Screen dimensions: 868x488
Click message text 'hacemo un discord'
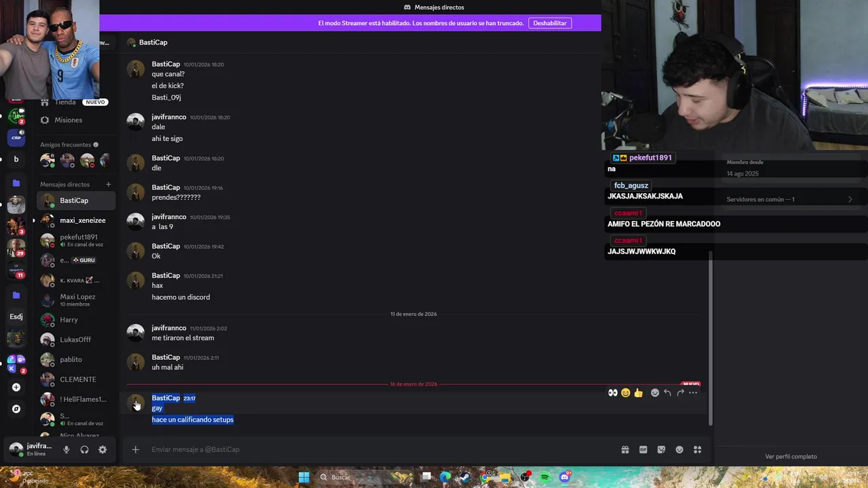[181, 297]
